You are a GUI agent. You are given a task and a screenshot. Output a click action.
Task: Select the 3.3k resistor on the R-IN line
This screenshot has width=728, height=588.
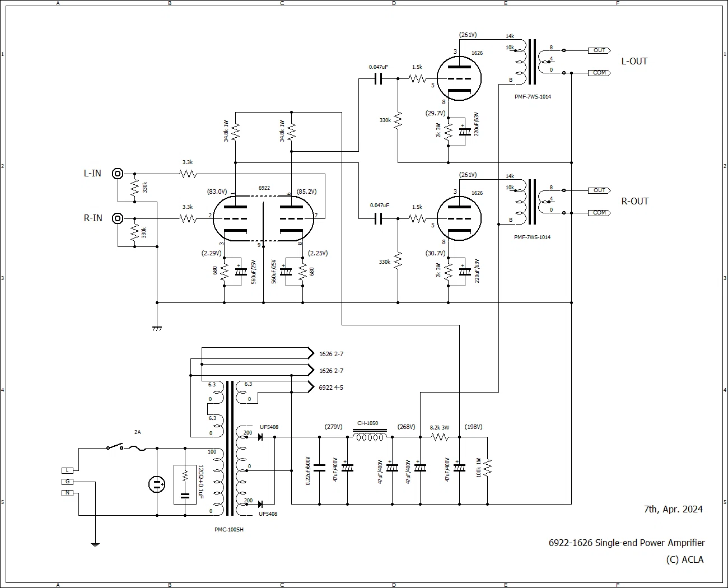click(188, 218)
